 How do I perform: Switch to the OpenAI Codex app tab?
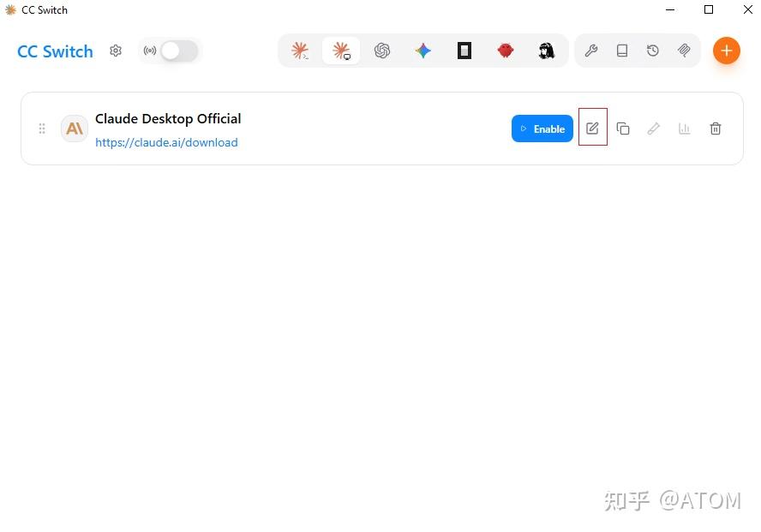click(x=382, y=51)
